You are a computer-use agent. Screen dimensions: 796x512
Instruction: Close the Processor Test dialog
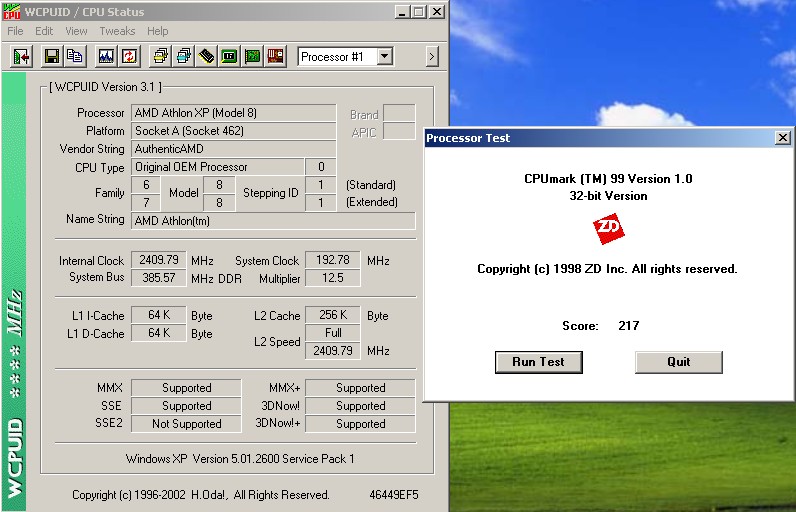pyautogui.click(x=782, y=138)
